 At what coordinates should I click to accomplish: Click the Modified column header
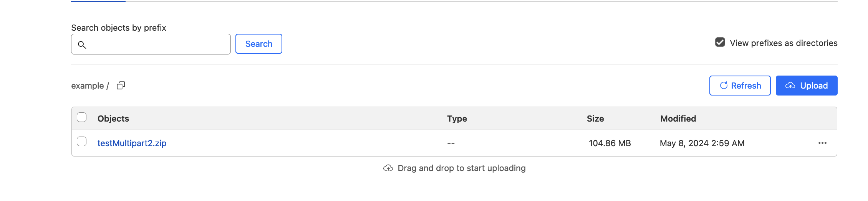tap(678, 119)
